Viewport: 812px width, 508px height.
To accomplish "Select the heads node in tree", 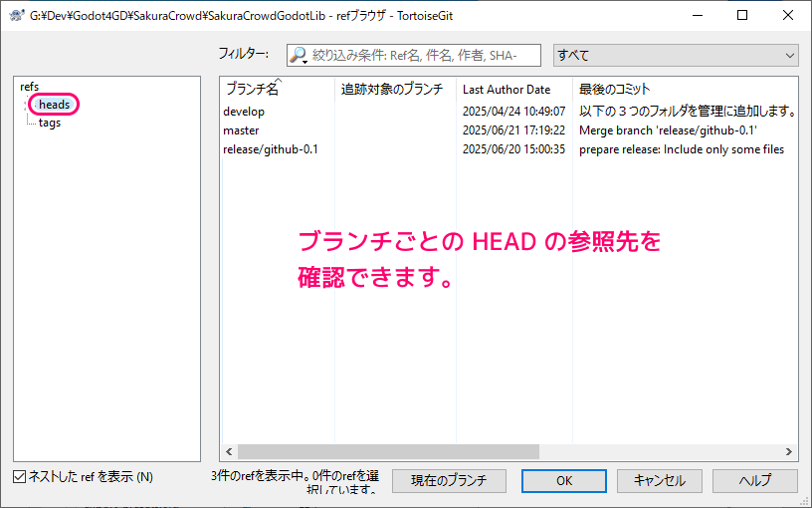I will 54,105.
